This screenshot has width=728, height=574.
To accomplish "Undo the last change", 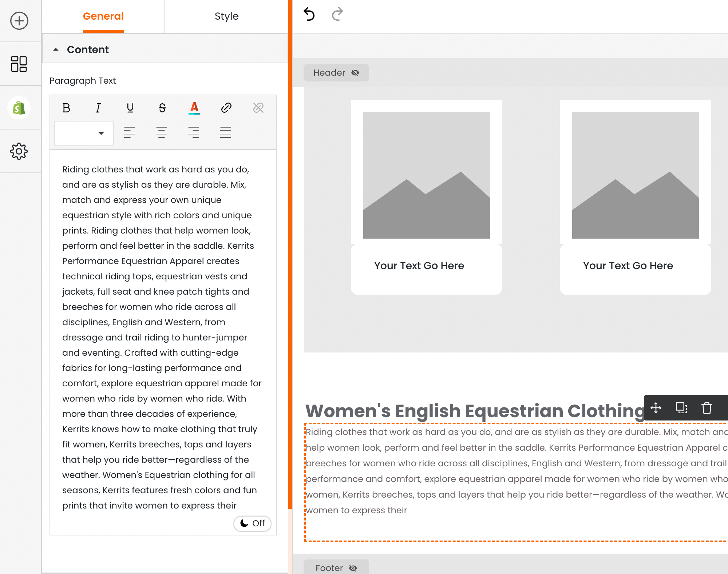I will pyautogui.click(x=309, y=15).
